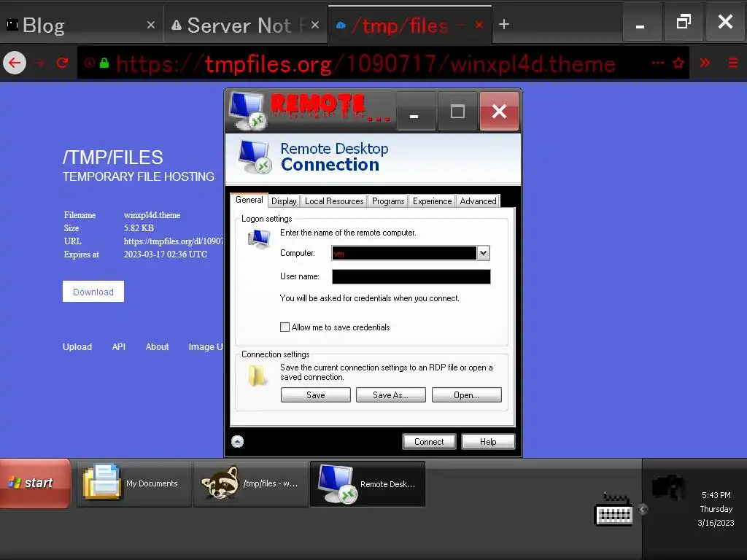
Task: Restore down the browser window
Action: pos(684,23)
